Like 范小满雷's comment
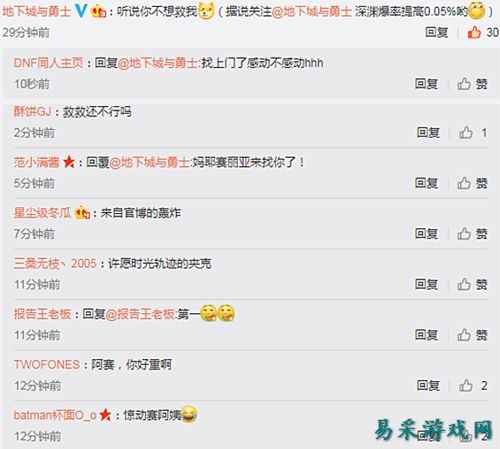500x449 pixels. point(472,183)
